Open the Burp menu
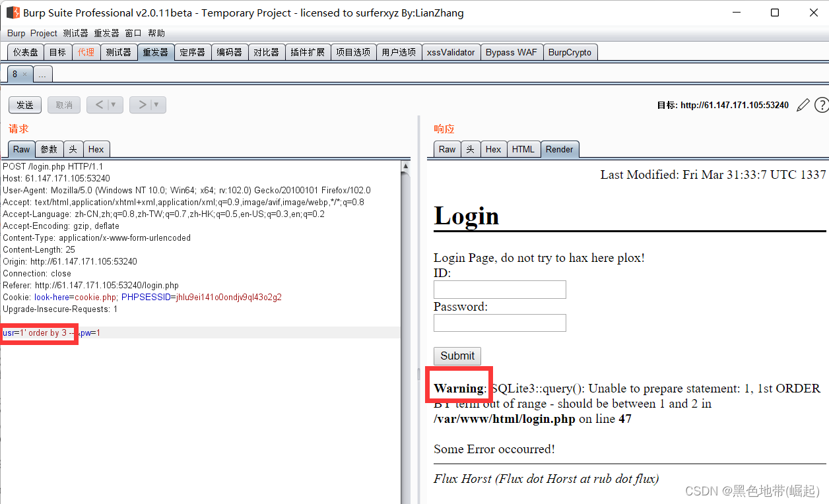The height and width of the screenshot is (504, 829). click(x=17, y=33)
